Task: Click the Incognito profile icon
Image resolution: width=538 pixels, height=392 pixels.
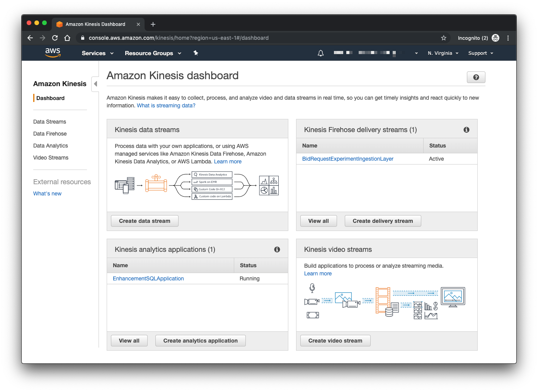Action: 495,38
